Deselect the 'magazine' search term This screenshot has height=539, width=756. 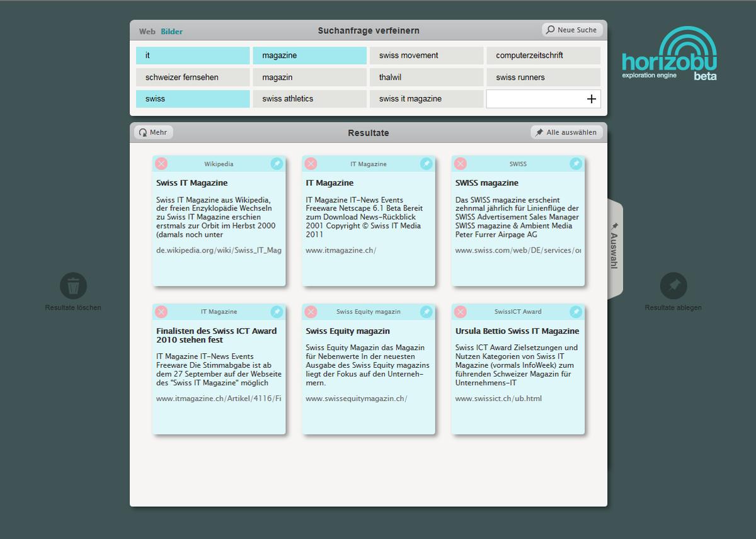tap(309, 55)
